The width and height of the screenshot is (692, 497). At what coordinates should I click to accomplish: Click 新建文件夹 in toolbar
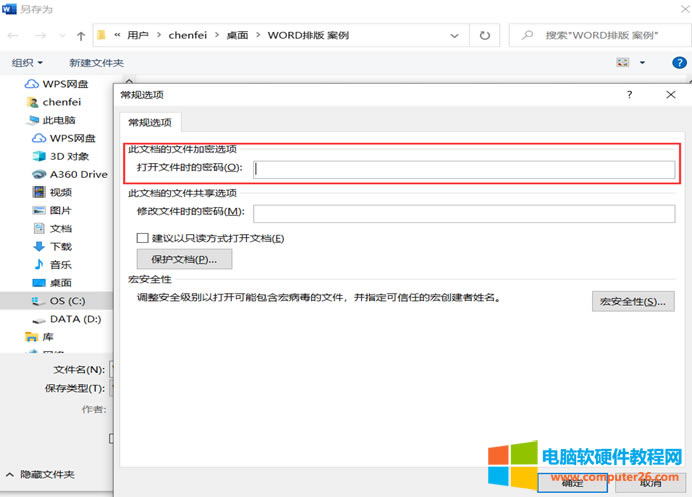tap(96, 63)
